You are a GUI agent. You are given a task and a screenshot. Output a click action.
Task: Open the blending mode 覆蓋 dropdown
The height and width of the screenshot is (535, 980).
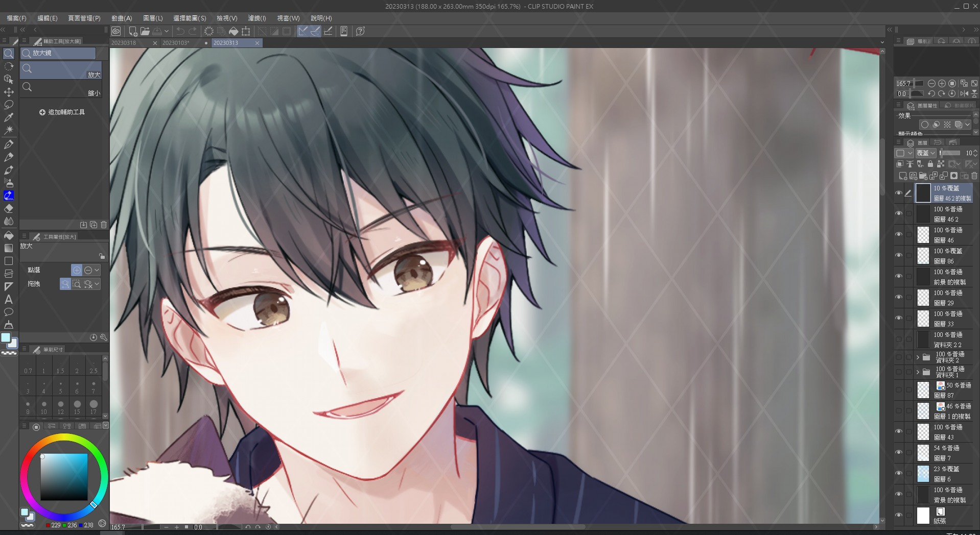(926, 153)
